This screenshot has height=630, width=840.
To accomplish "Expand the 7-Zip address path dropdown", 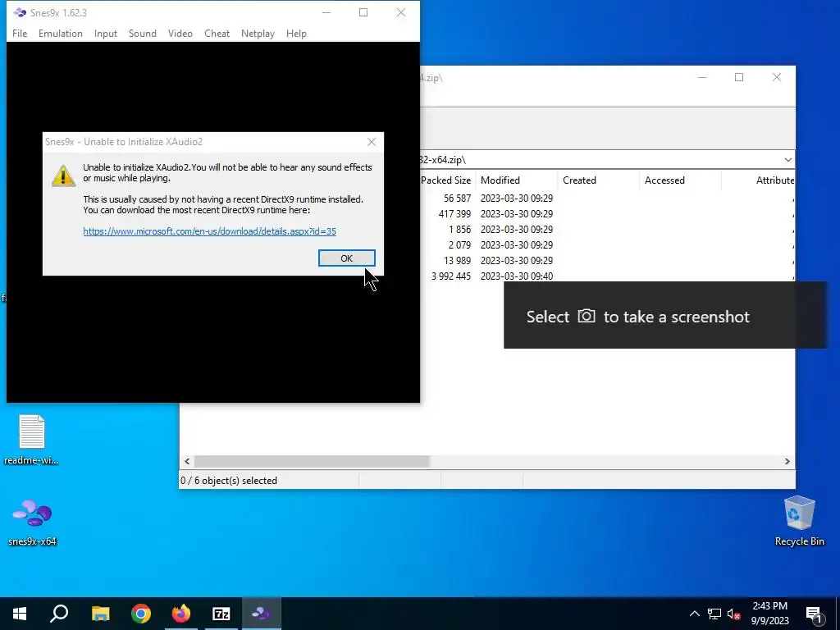I will (787, 160).
